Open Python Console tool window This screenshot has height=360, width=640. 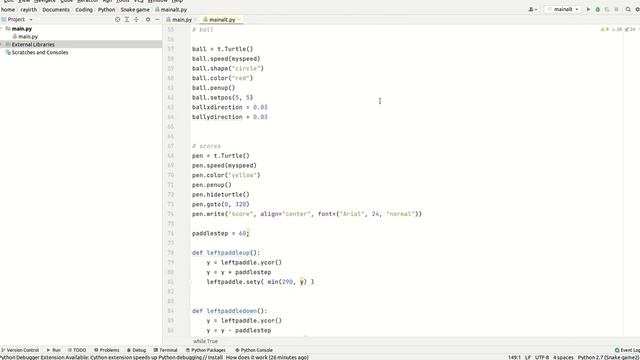(254, 350)
